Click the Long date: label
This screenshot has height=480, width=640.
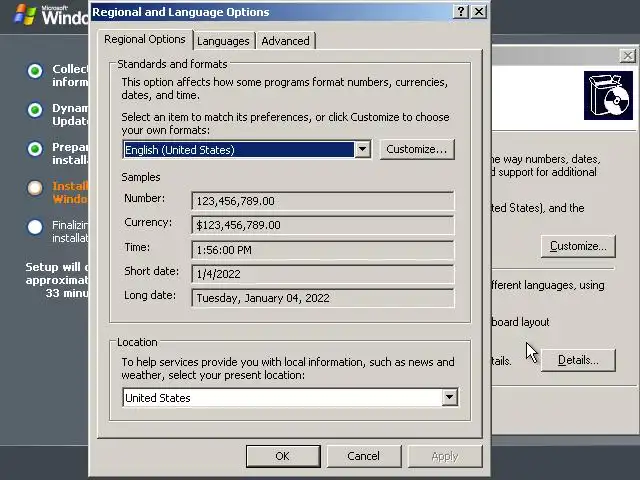(150, 295)
